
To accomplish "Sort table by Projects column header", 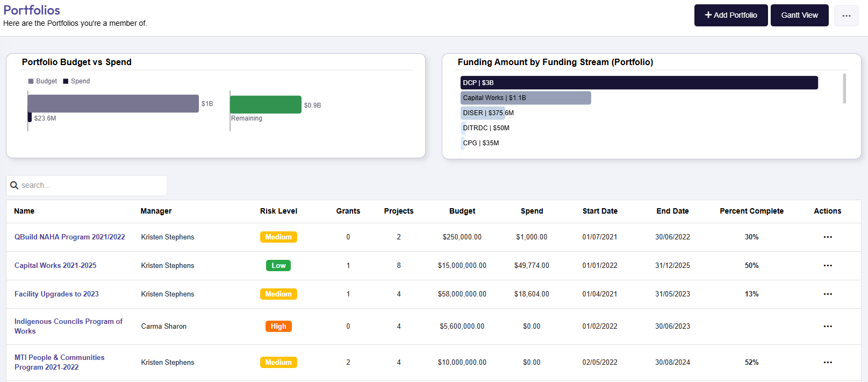I will (x=399, y=211).
